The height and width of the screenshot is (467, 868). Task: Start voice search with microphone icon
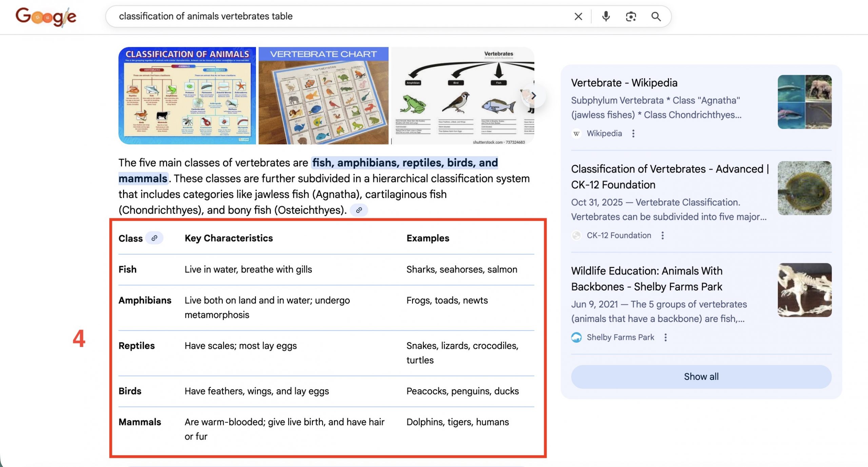tap(606, 16)
